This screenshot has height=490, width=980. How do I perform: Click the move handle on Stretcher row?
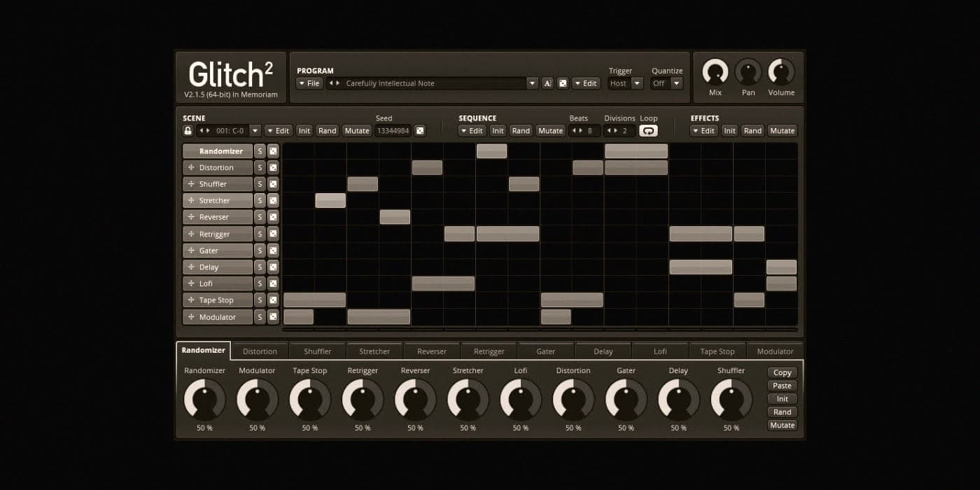tap(191, 201)
